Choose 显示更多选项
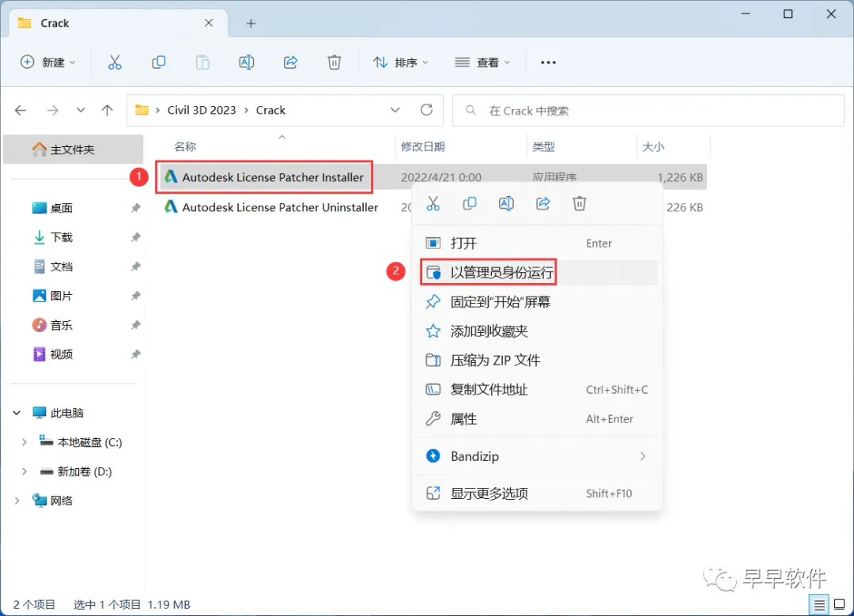Viewport: 854px width, 616px height. [538, 493]
